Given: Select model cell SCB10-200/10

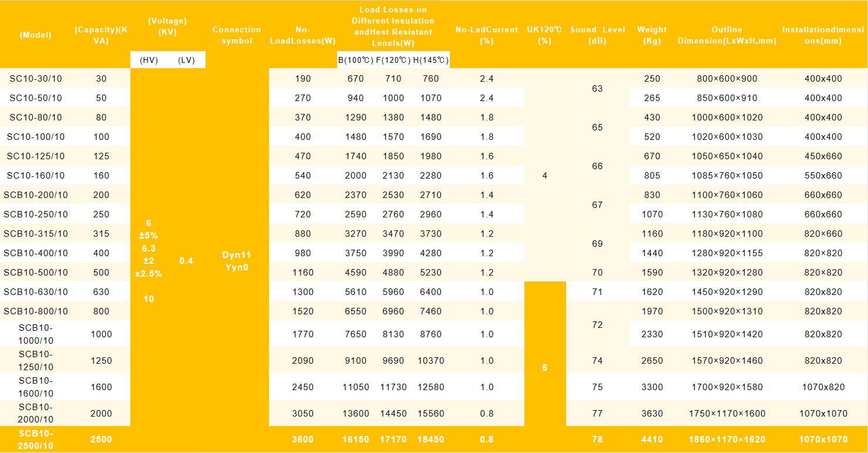Looking at the screenshot, I should pos(35,195).
